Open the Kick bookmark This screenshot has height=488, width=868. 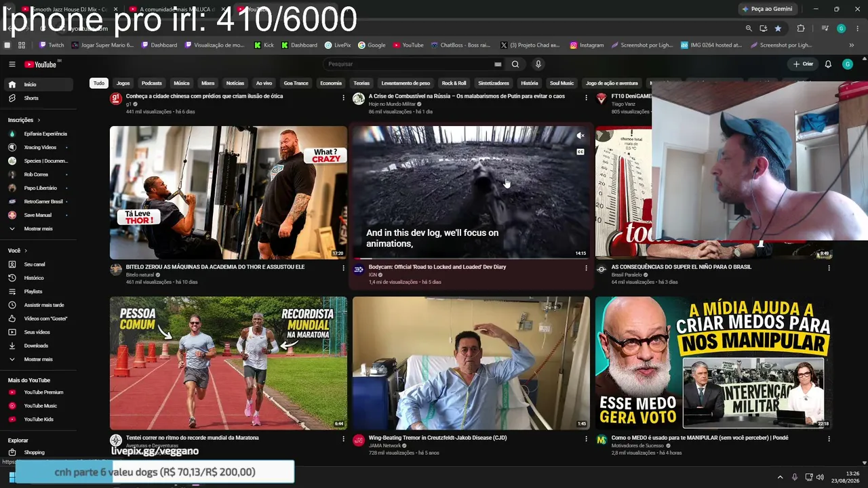pyautogui.click(x=264, y=45)
